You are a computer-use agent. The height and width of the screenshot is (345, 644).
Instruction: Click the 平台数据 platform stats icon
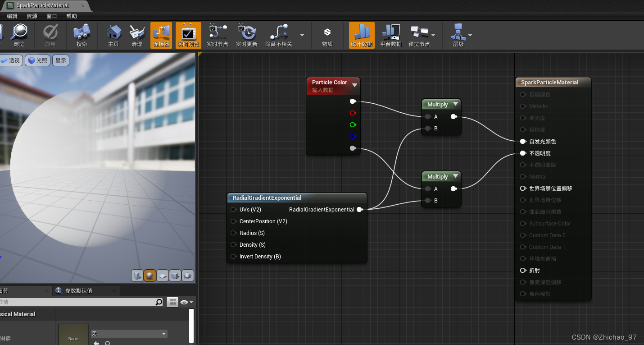click(390, 36)
